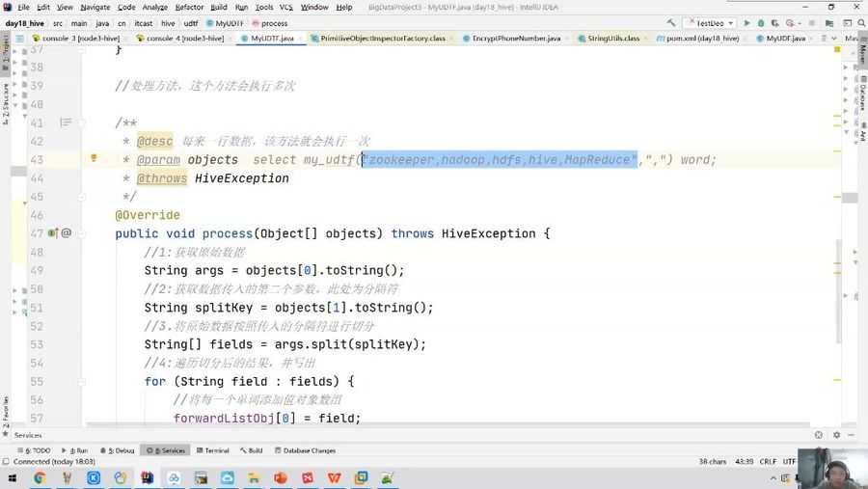
Task: Open the VCS menu
Action: click(285, 7)
